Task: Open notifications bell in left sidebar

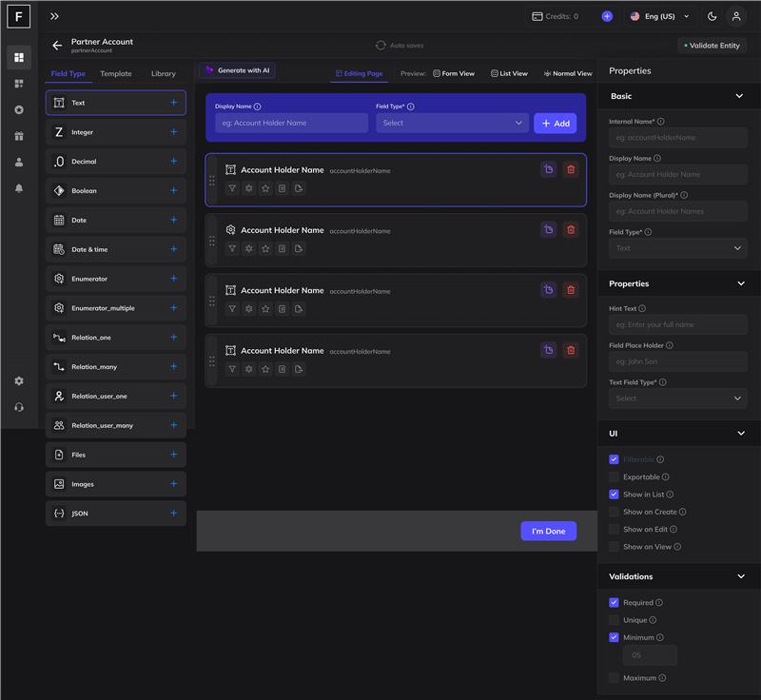Action: point(19,188)
